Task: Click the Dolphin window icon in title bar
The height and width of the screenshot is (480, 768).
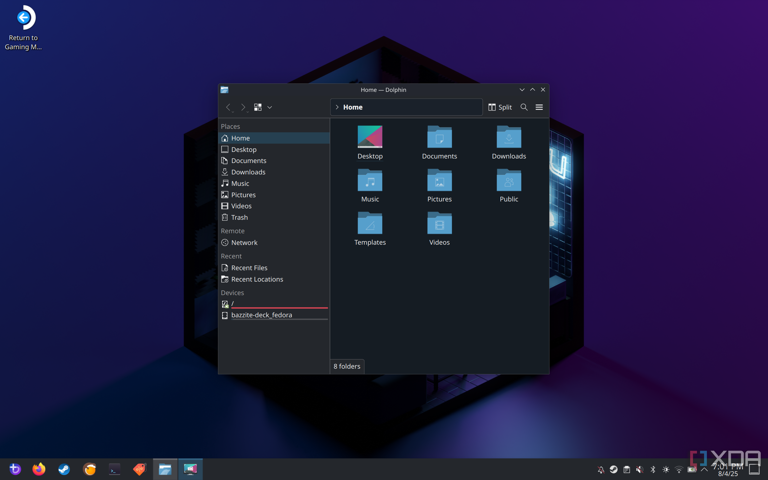Action: 224,90
